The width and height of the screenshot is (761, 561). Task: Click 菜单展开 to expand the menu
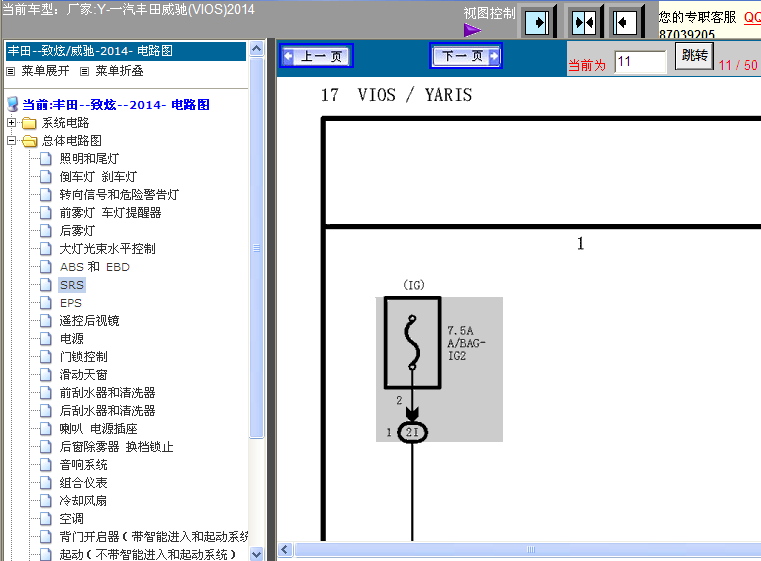click(45, 71)
